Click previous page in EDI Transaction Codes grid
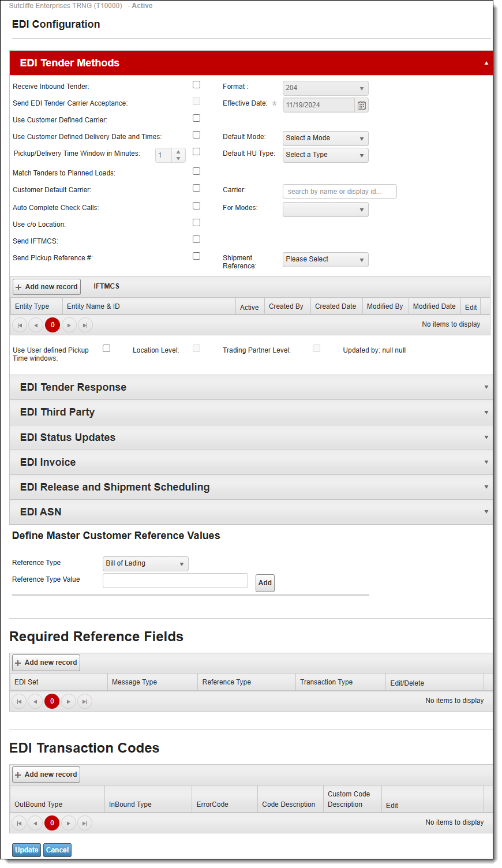Image resolution: width=502 pixels, height=868 pixels. pos(35,824)
